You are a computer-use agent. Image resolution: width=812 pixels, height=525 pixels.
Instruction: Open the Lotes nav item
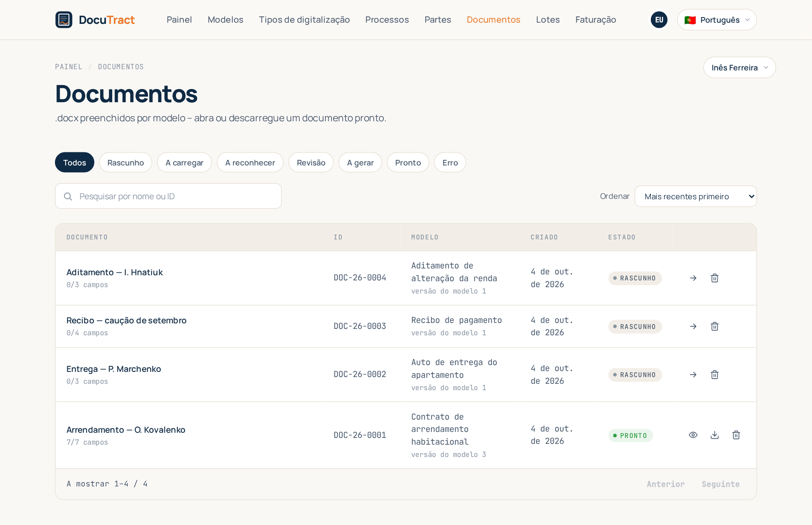[548, 19]
